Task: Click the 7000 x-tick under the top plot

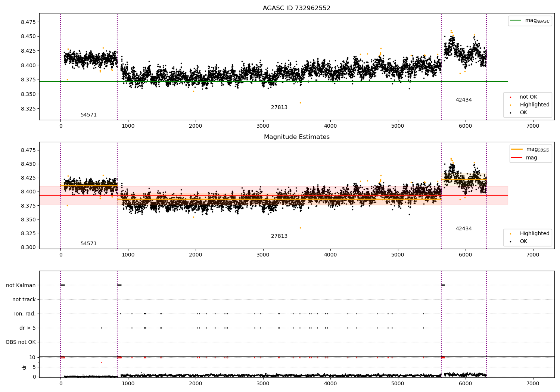Action: 533,126
